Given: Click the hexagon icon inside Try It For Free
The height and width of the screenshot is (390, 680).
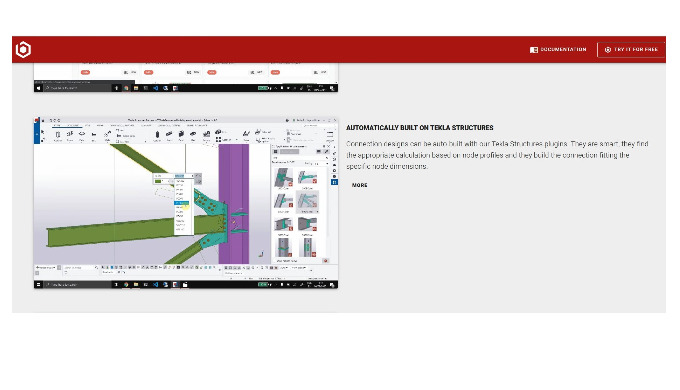Looking at the screenshot, I should 608,50.
